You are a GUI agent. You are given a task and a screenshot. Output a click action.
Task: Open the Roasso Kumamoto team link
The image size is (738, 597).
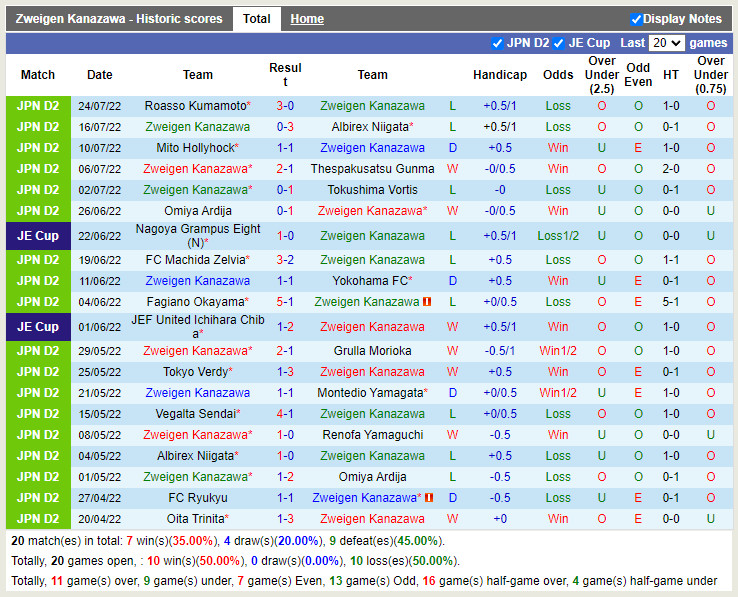[x=195, y=106]
